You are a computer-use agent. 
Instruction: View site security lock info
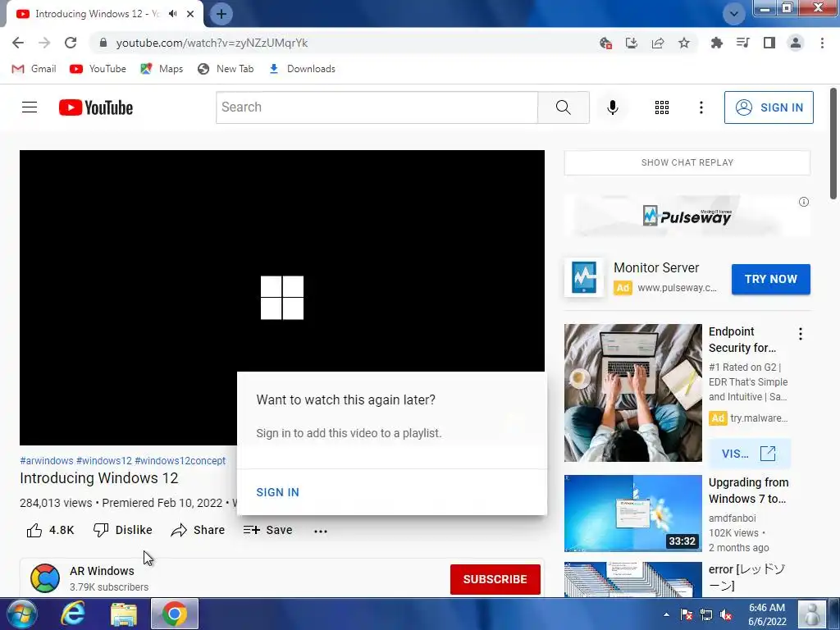[103, 43]
